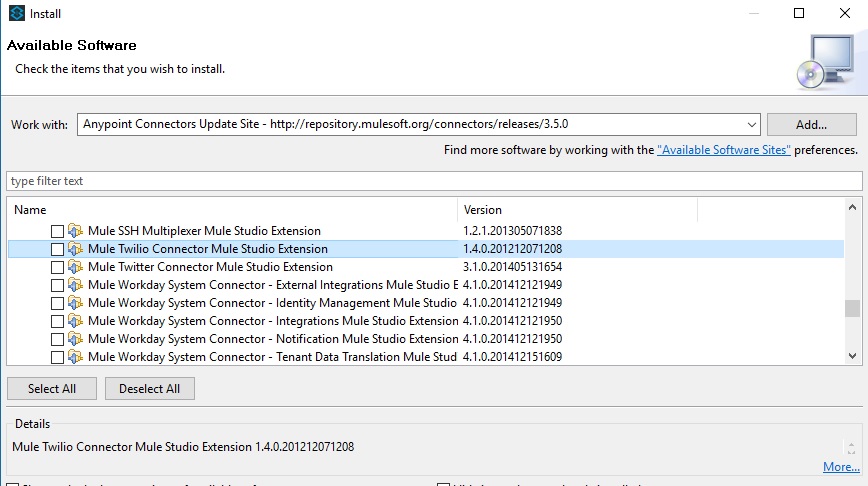Screen dimensions: 868x486
Task: Tick Workday External Integrations checkbox
Action: point(57,285)
